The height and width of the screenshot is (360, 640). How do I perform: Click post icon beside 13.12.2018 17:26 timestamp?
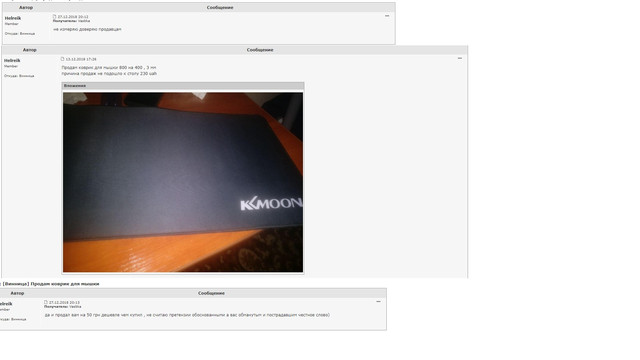(x=62, y=59)
